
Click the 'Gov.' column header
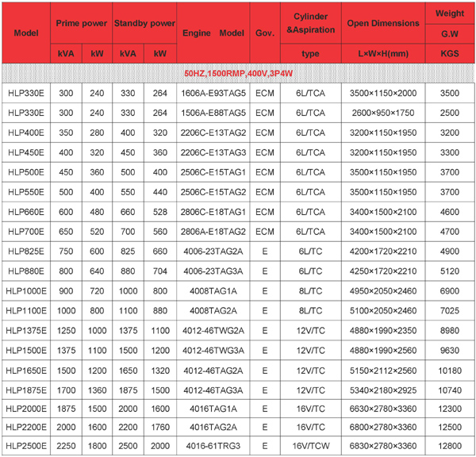[x=265, y=33]
